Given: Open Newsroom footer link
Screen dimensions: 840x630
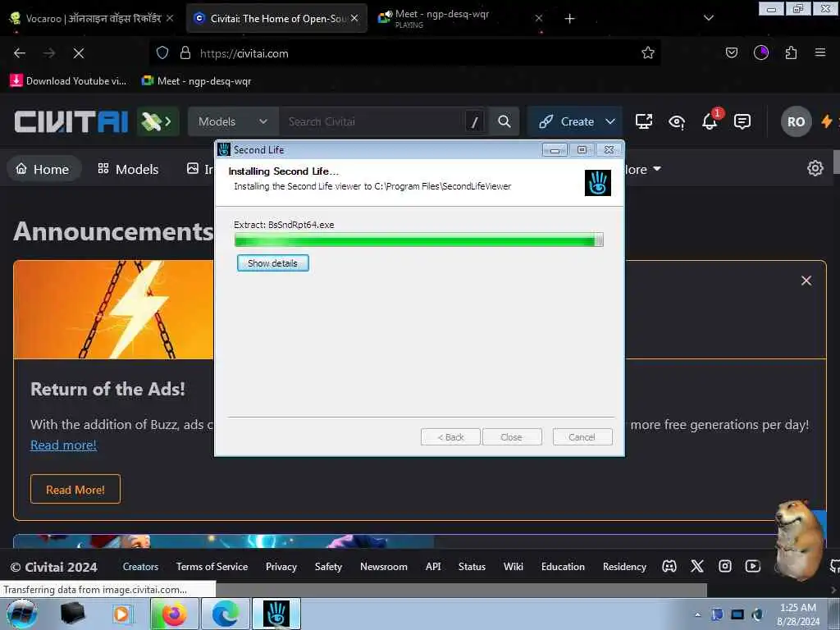Looking at the screenshot, I should 384,566.
